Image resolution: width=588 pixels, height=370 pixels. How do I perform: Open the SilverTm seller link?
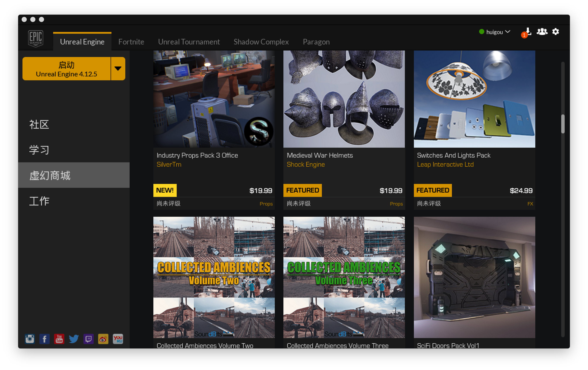click(x=169, y=164)
